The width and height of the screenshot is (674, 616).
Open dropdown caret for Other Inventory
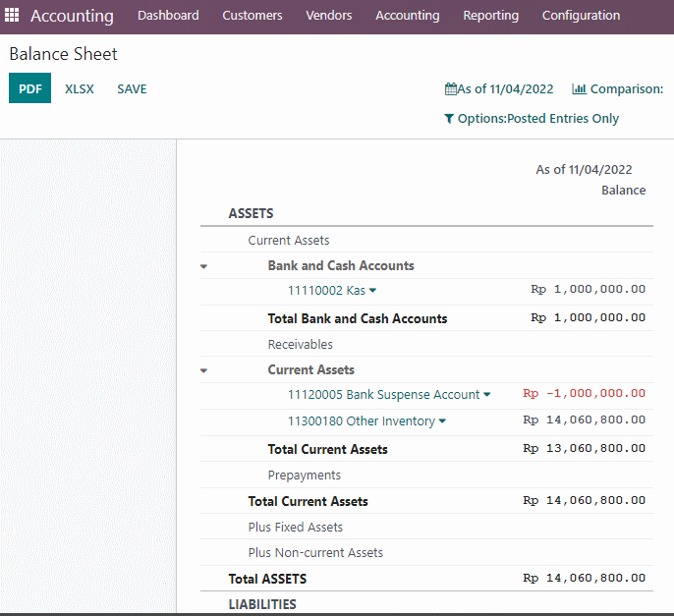pos(442,421)
